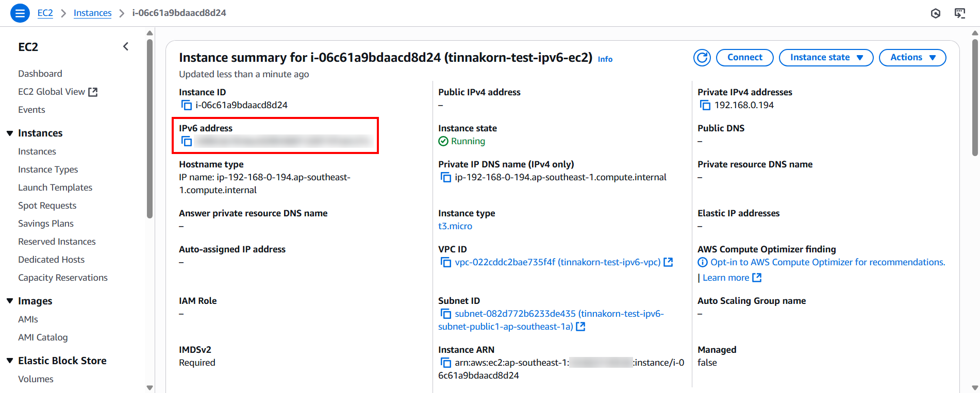
Task: Copy the Instance ID using the copy icon
Action: pos(186,105)
